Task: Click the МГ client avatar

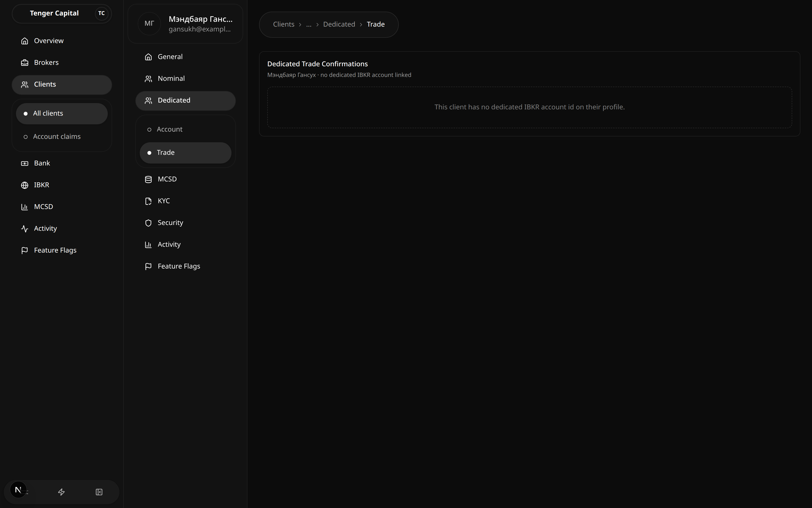Action: pos(149,23)
